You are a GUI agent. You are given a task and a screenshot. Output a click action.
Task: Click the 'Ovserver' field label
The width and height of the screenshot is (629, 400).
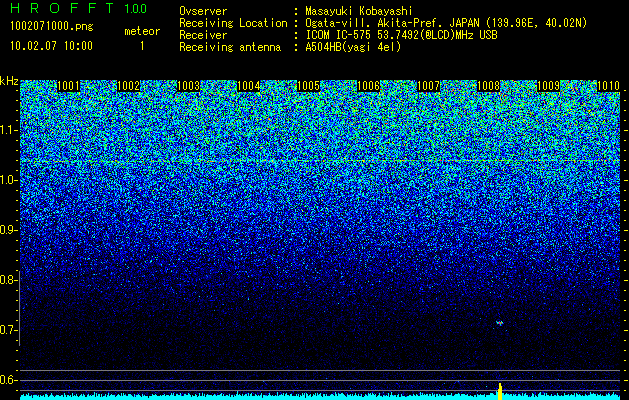tap(203, 11)
